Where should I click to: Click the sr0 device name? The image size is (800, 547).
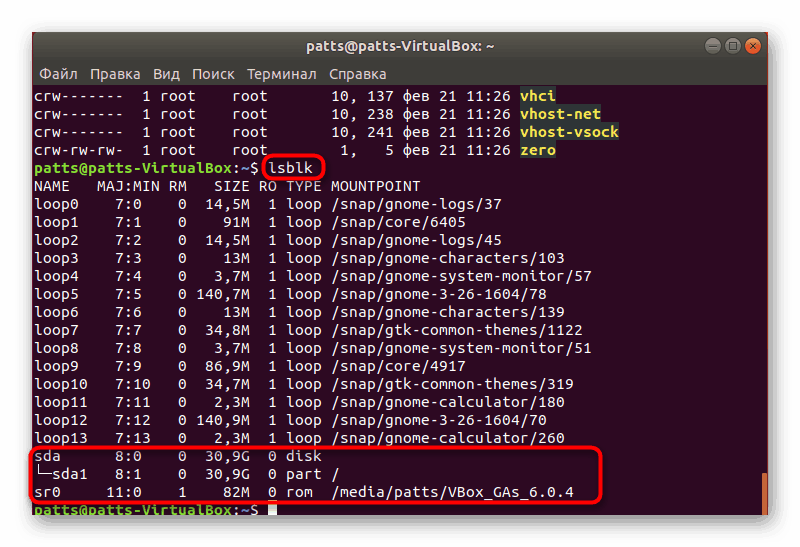tap(47, 492)
